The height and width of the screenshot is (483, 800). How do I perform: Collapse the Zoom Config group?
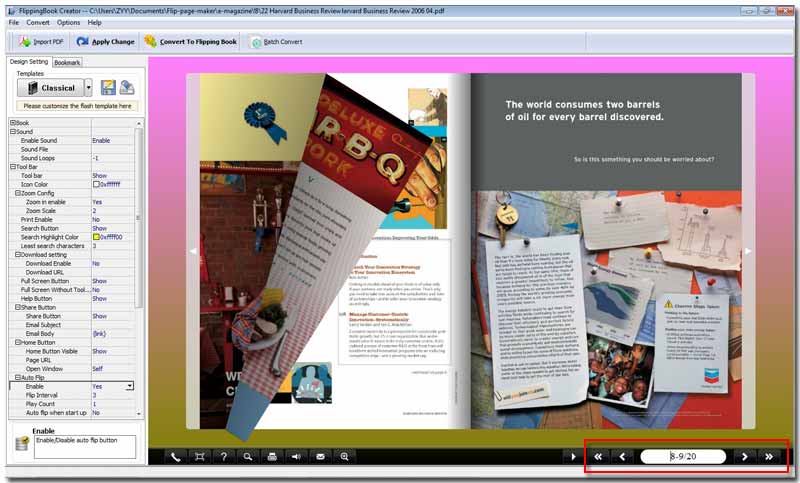17,193
